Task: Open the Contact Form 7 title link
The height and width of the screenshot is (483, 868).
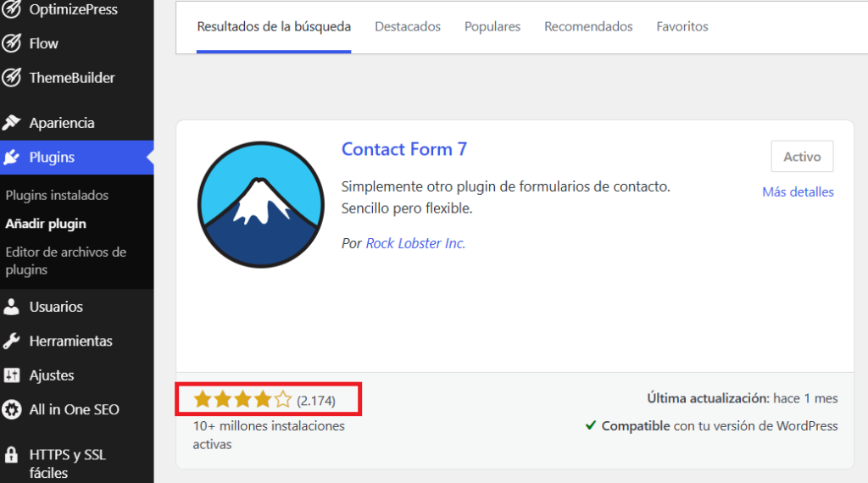Action: point(404,149)
